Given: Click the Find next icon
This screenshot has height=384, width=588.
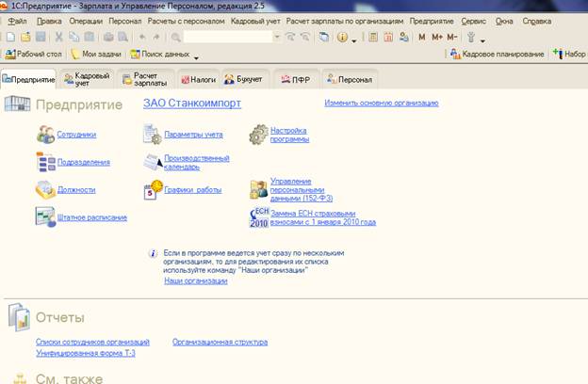Looking at the screenshot, I should [x=290, y=37].
